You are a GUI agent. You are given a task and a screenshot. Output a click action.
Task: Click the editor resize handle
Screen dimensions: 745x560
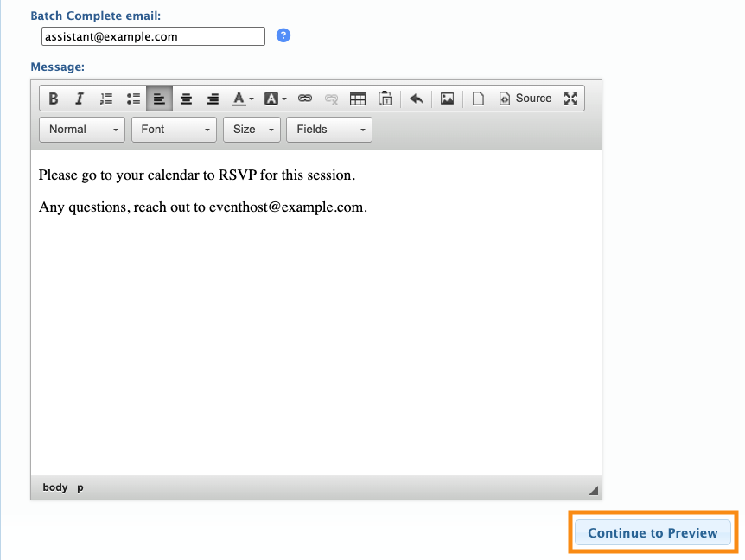click(x=594, y=491)
